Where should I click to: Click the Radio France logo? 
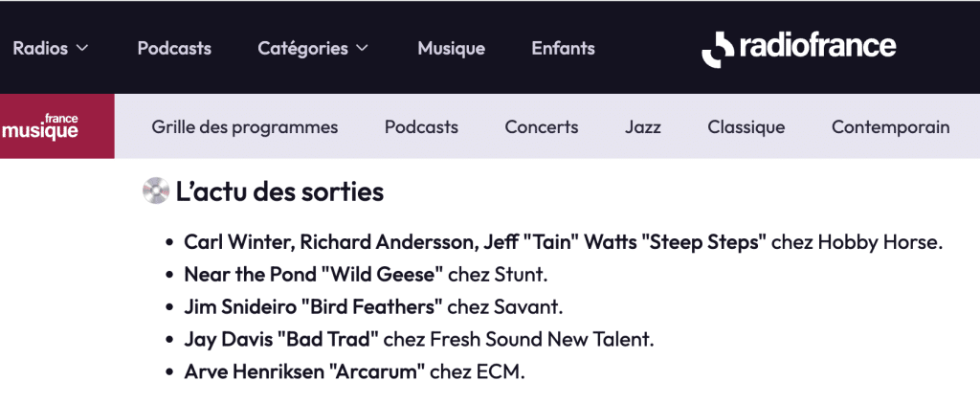799,47
